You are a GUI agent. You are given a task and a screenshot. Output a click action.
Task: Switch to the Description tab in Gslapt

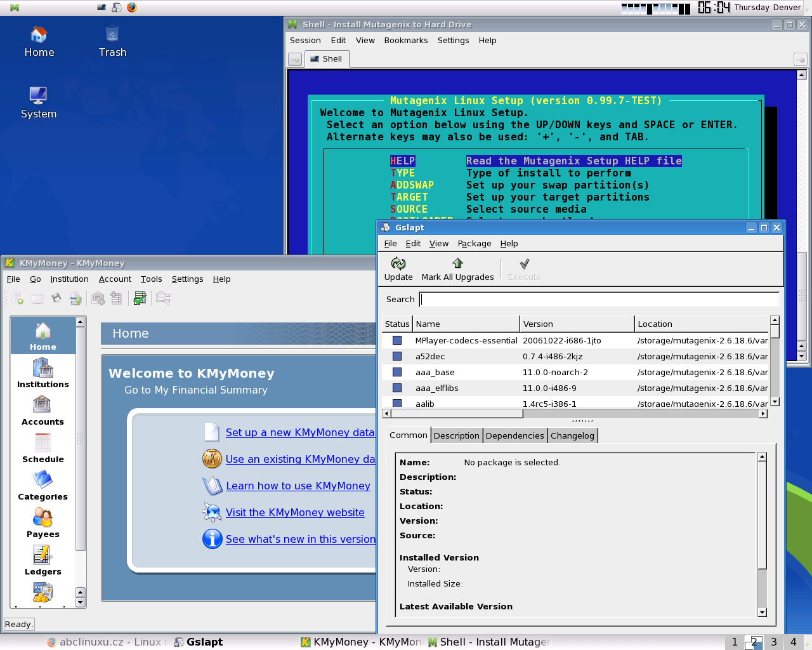[x=457, y=435]
